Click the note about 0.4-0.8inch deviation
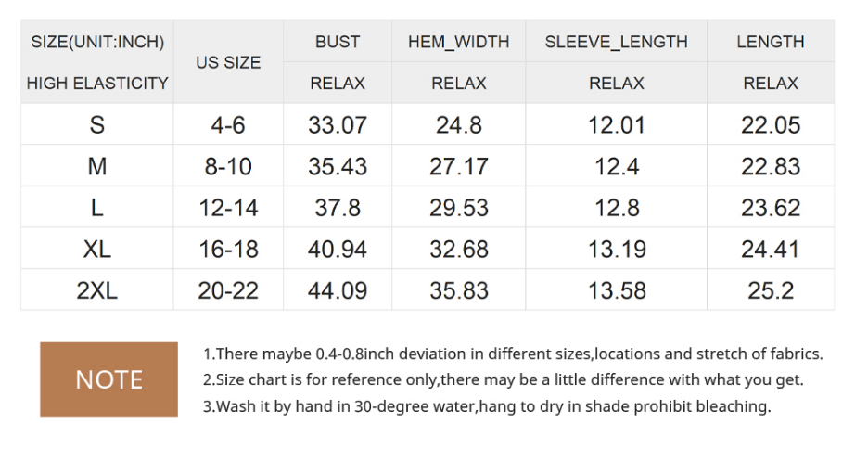Viewport: 868px width, 450px height. (512, 354)
